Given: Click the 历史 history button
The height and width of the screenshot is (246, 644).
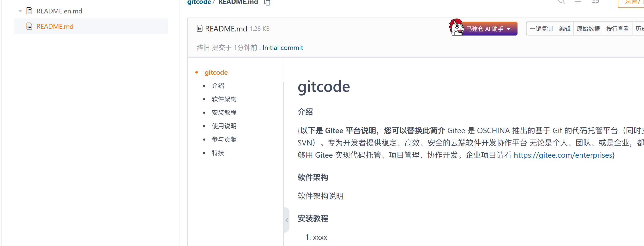Looking at the screenshot, I should [638, 29].
